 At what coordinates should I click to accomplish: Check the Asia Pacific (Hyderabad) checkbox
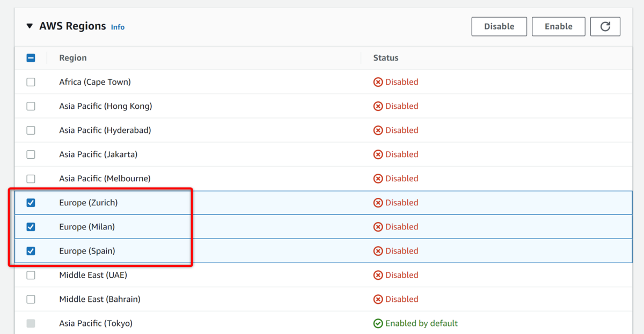pyautogui.click(x=31, y=130)
